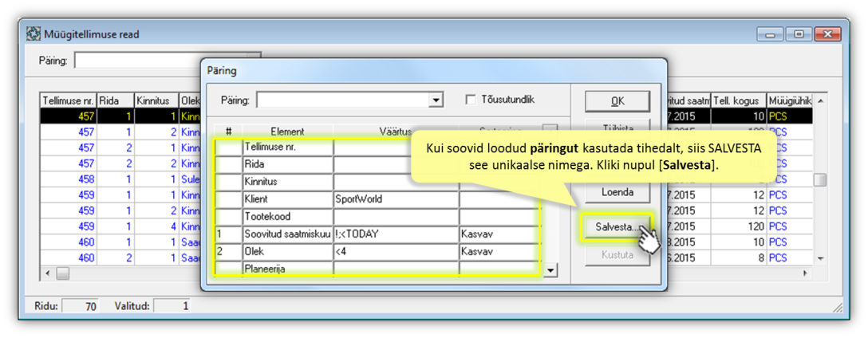
Task: Click main table horizontal scrollbar left arrow
Action: coord(48,273)
